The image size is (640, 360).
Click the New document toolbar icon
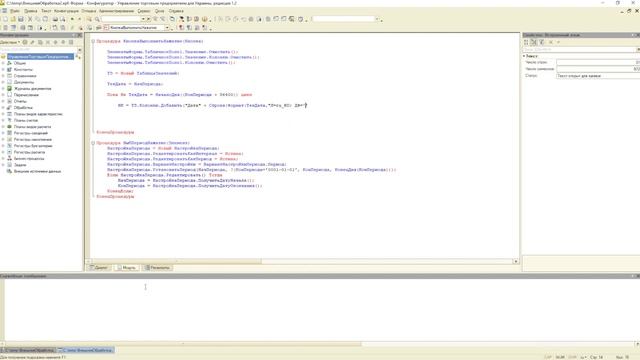pos(5,19)
